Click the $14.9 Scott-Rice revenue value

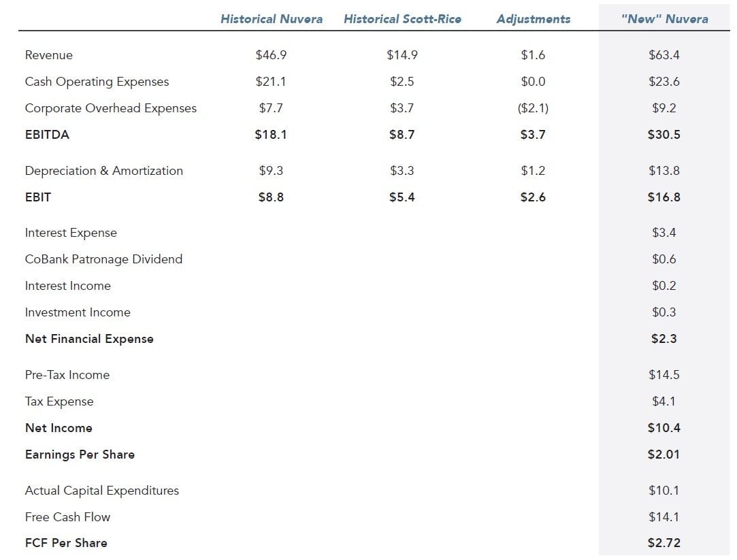402,55
